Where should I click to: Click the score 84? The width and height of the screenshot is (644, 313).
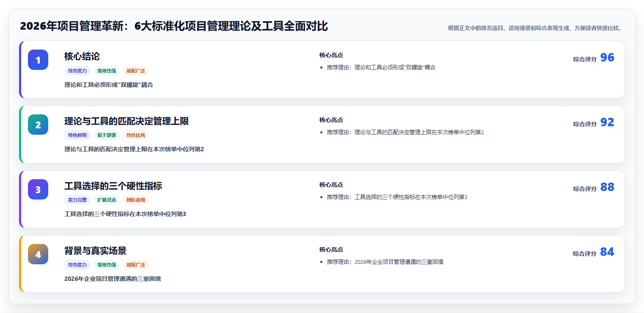[x=607, y=252]
